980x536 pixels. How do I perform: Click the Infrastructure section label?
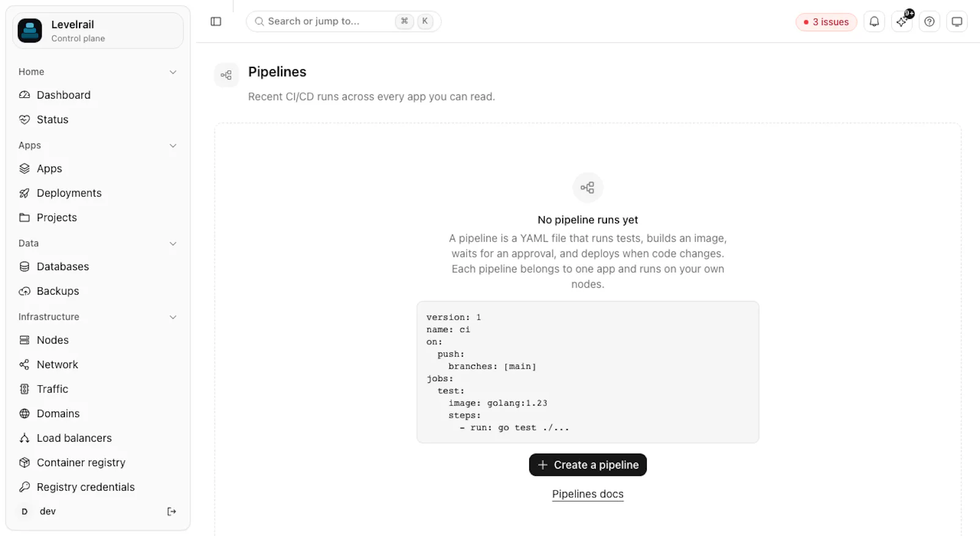[x=49, y=317]
